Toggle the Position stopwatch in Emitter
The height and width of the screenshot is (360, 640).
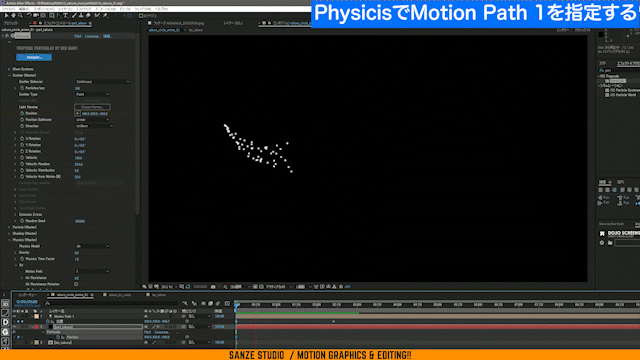22,113
